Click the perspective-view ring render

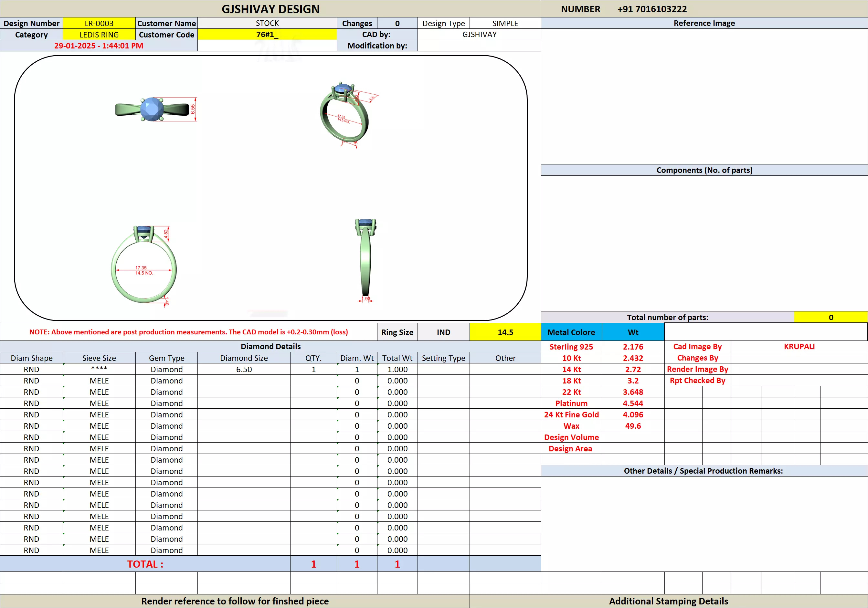345,113
